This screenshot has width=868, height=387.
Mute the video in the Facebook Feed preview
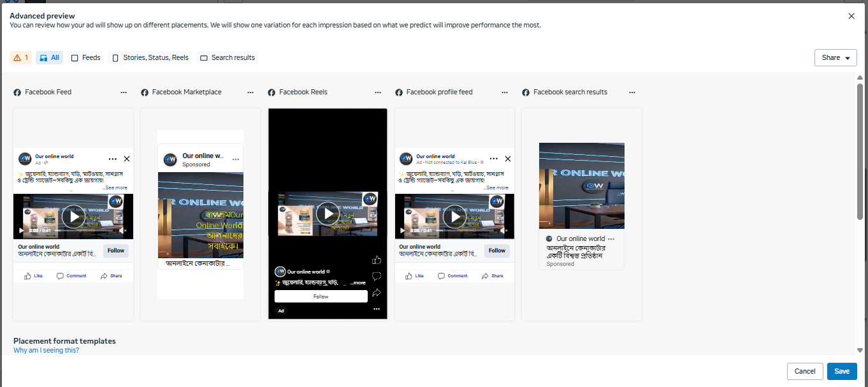[x=123, y=230]
